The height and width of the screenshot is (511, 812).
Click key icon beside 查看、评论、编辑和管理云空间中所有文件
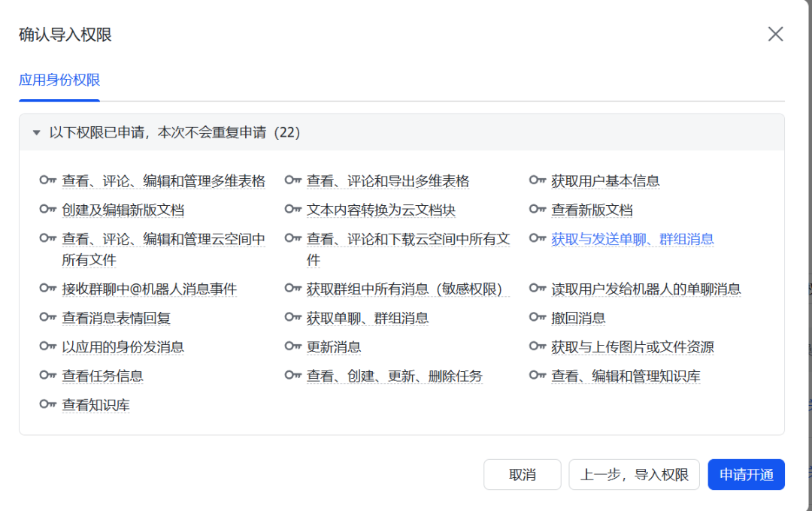[x=47, y=238]
